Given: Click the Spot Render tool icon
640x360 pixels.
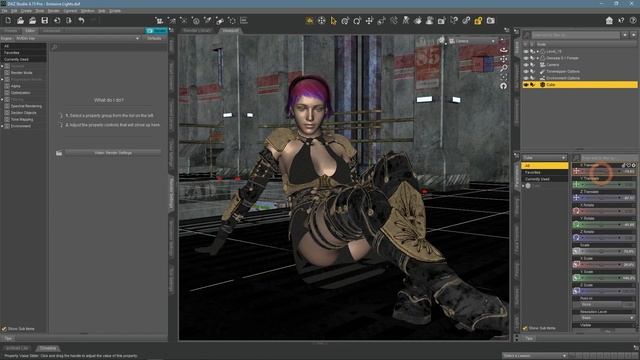Looking at the screenshot, I should tap(442, 20).
